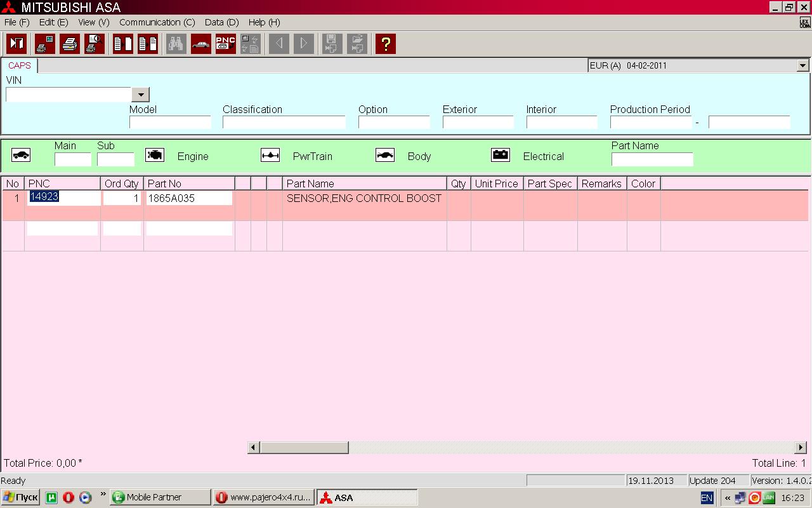Viewport: 812px width, 508px height.
Task: Switch to Mobile Partner in taskbar
Action: [159, 497]
